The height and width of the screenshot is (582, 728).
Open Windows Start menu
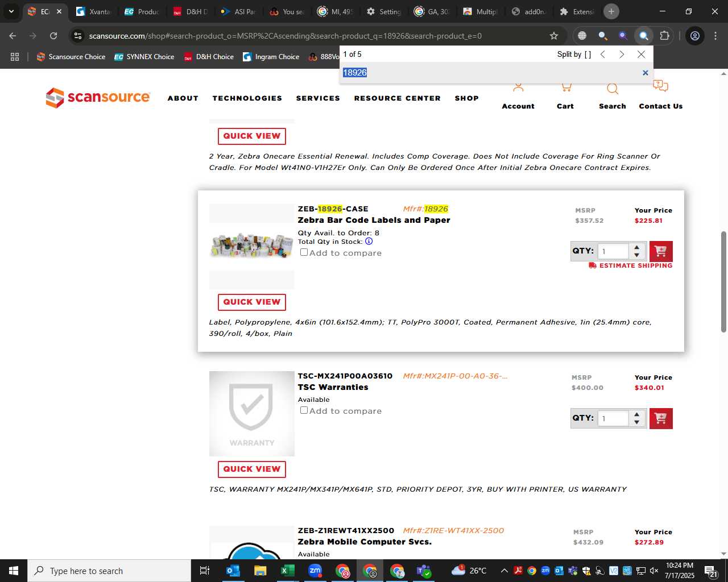pos(13,571)
